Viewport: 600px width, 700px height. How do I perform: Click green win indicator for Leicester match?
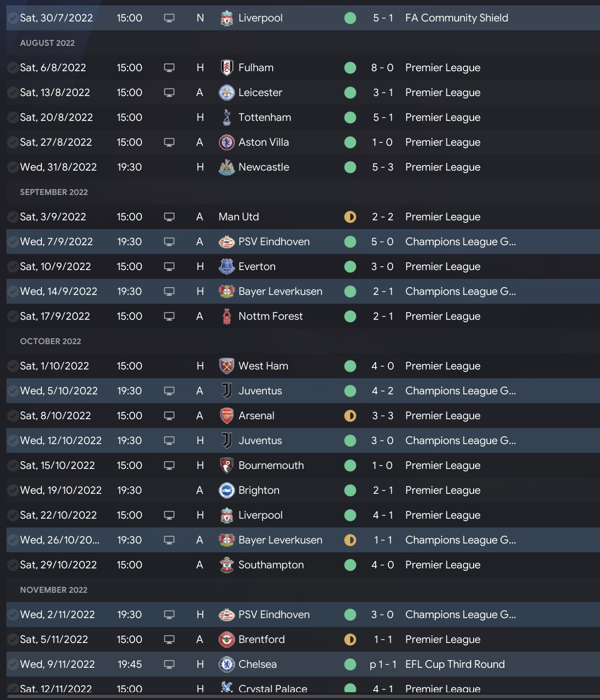coord(350,93)
